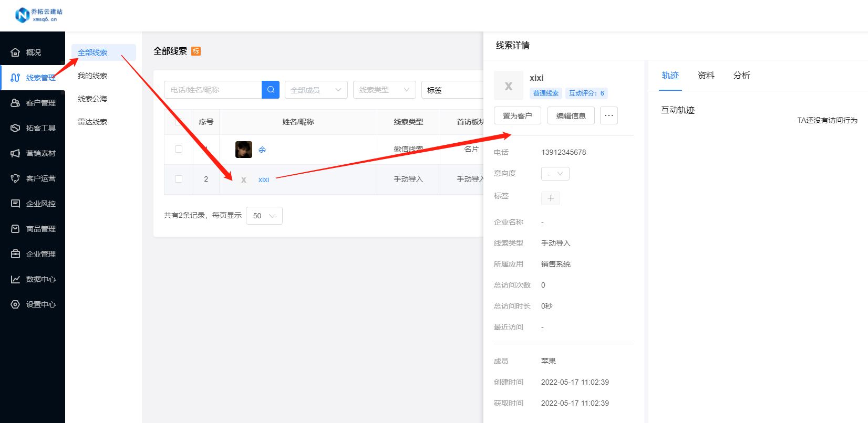Click avatar thumbnail of 余
Viewport: 868px width, 423px height.
pyautogui.click(x=244, y=150)
